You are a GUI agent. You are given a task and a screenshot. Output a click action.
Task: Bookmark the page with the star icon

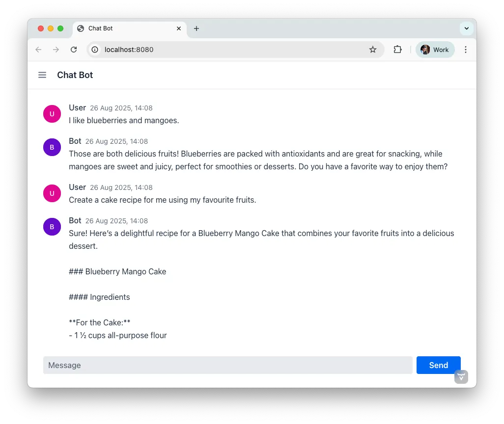click(373, 50)
